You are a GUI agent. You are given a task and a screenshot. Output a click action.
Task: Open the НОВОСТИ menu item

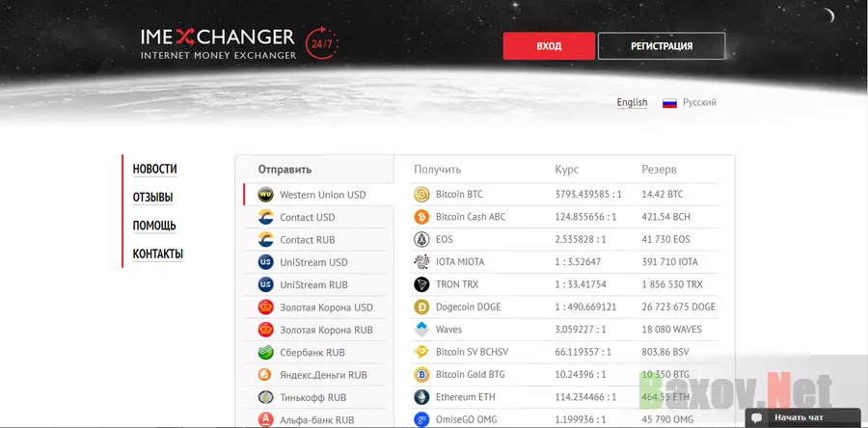(155, 170)
